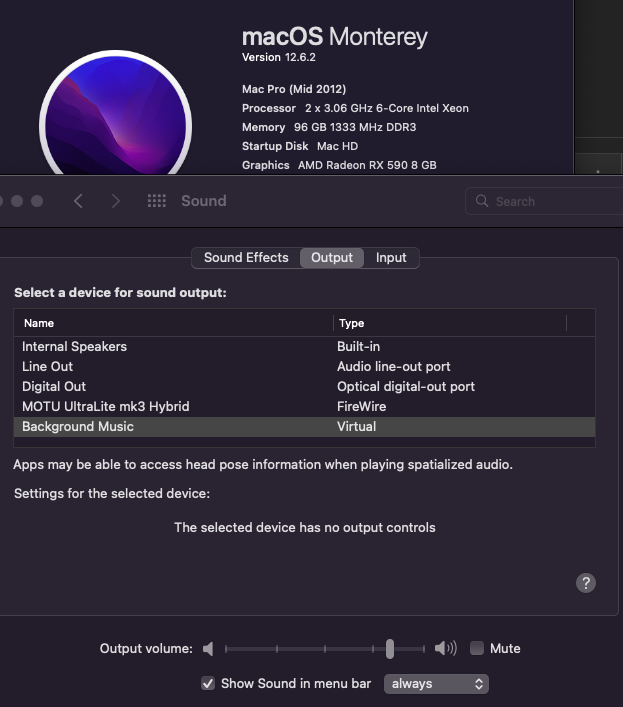Image resolution: width=623 pixels, height=707 pixels.
Task: Sort by the Type column header
Action: (449, 323)
